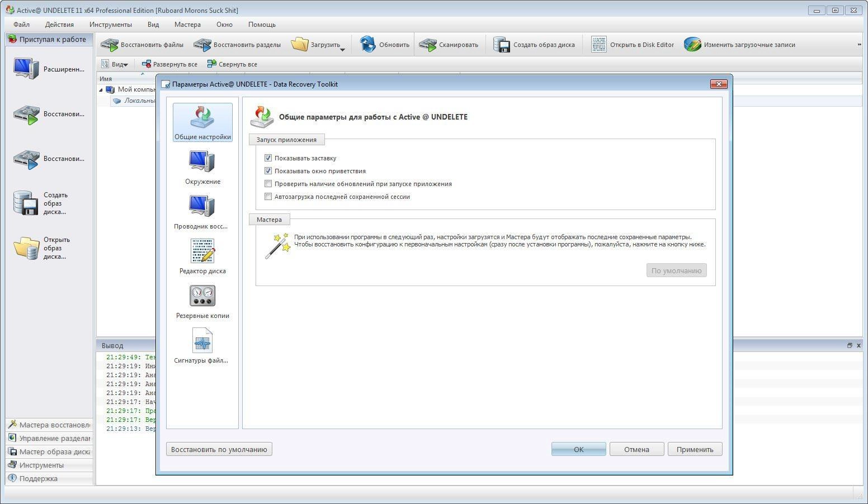Switch to Приступая к работе panel

pos(49,39)
